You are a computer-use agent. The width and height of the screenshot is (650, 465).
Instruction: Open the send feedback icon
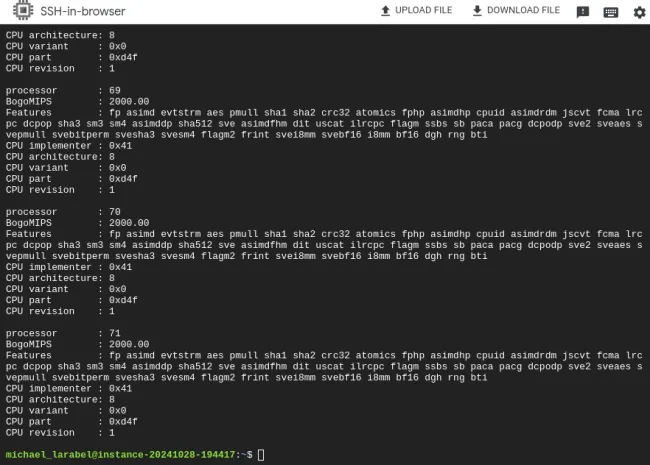coord(583,12)
